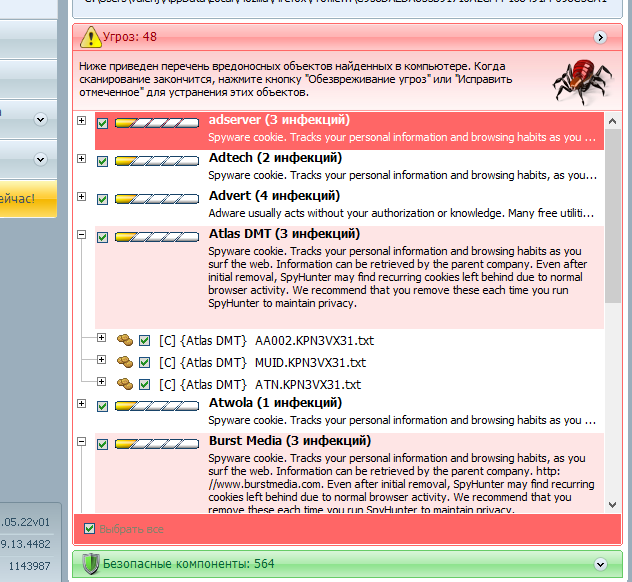The width and height of the screenshot is (632, 582).
Task: Click the red spider illustration
Action: [582, 82]
